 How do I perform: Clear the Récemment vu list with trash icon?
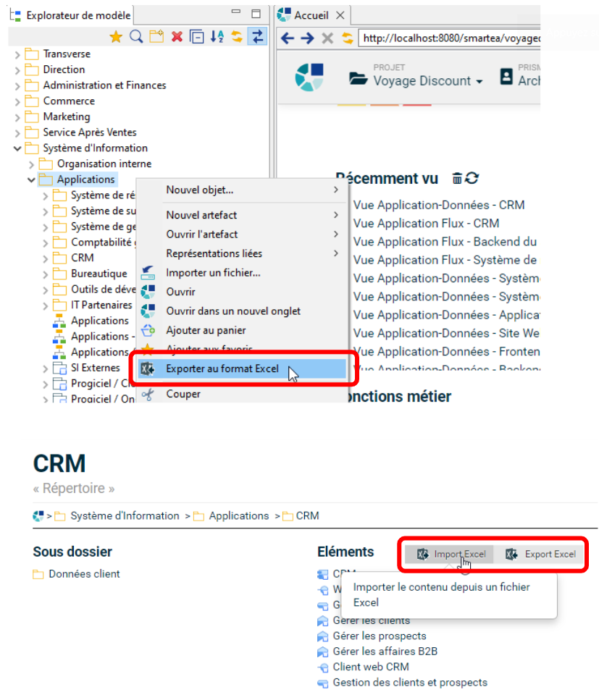[457, 178]
